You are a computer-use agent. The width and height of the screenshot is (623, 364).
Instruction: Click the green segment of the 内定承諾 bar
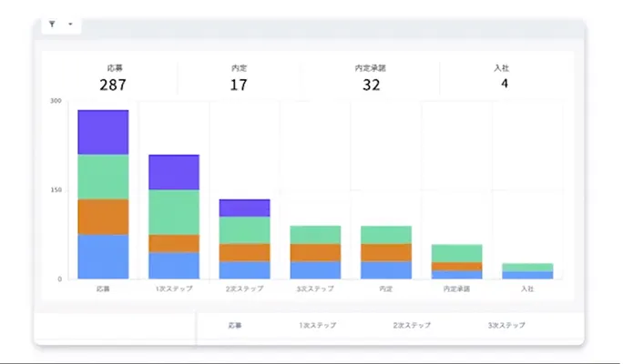456,253
